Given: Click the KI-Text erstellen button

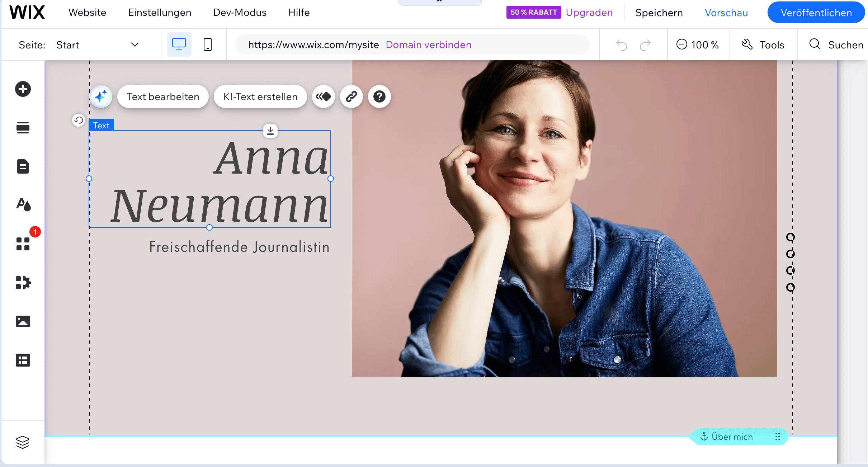Looking at the screenshot, I should tap(260, 96).
